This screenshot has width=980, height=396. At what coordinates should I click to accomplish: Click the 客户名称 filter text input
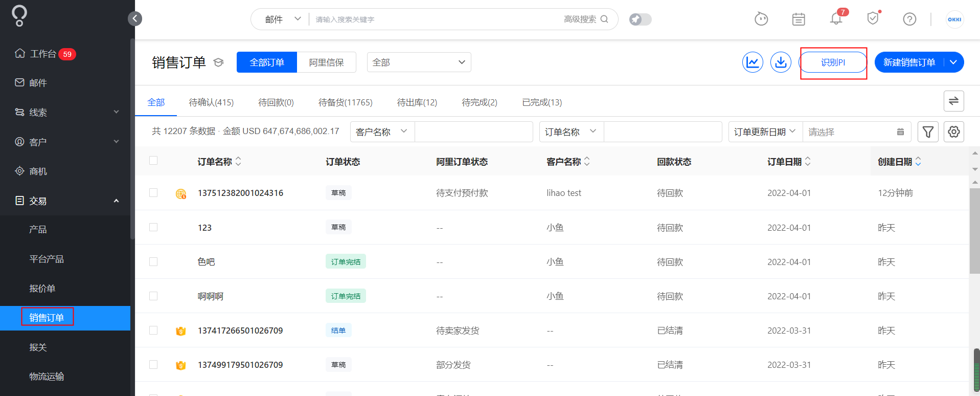(x=474, y=131)
